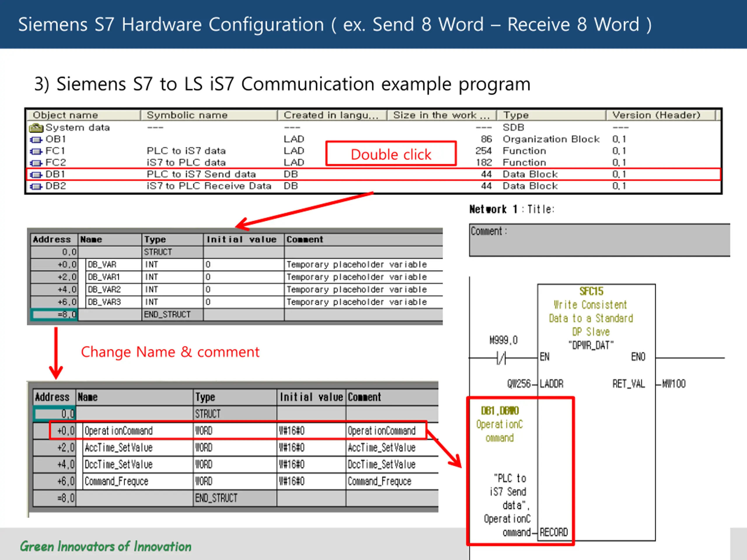Sort by Object name column header
This screenshot has width=747, height=560.
[84, 115]
